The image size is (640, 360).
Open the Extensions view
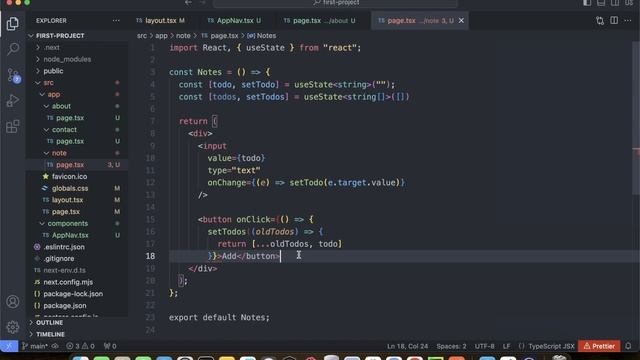[x=13, y=126]
